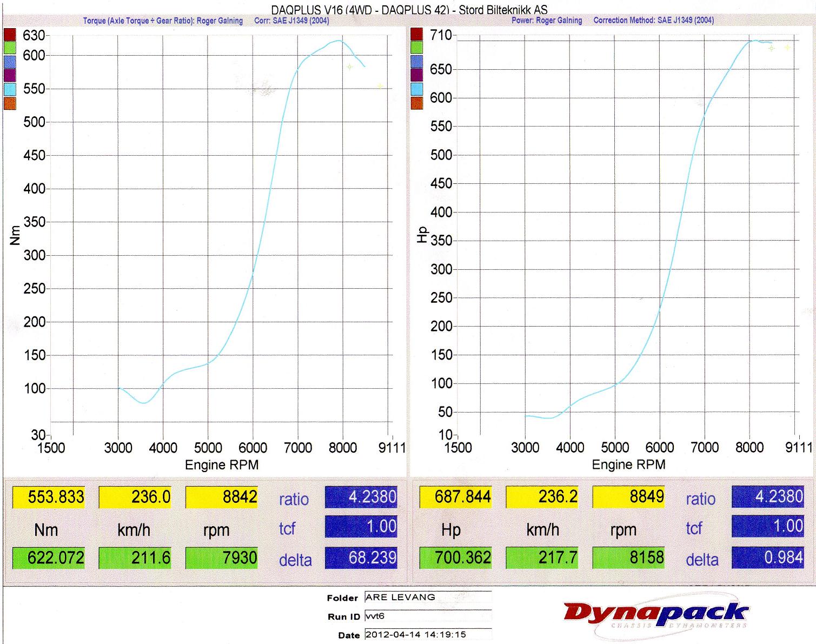Click the tcf value in the power panel
Viewport: 816px width, 644px height.
(x=768, y=526)
